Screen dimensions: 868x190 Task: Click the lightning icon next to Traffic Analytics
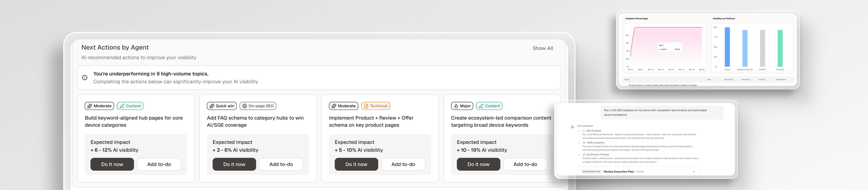point(584,143)
